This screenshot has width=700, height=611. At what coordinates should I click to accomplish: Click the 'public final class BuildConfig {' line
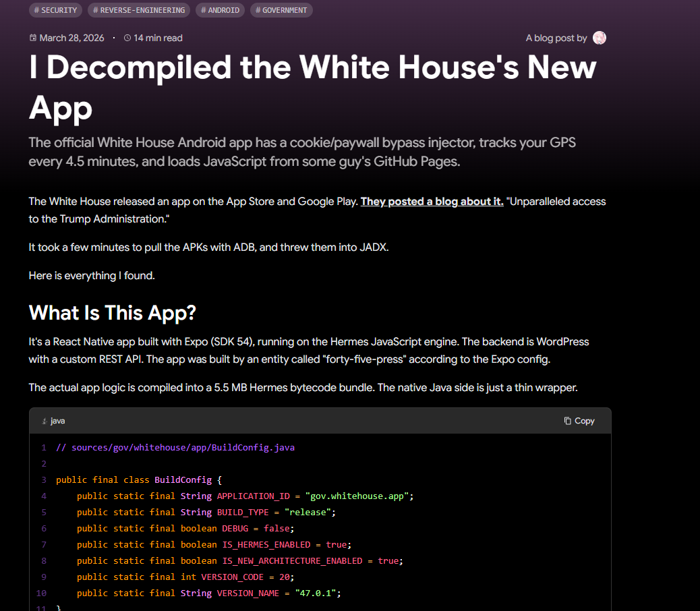(x=139, y=479)
